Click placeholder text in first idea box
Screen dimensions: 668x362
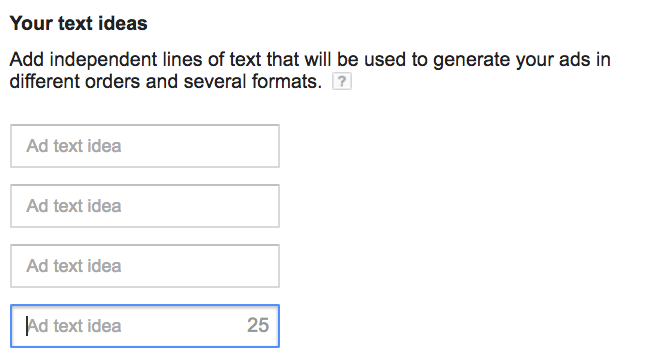tap(74, 146)
